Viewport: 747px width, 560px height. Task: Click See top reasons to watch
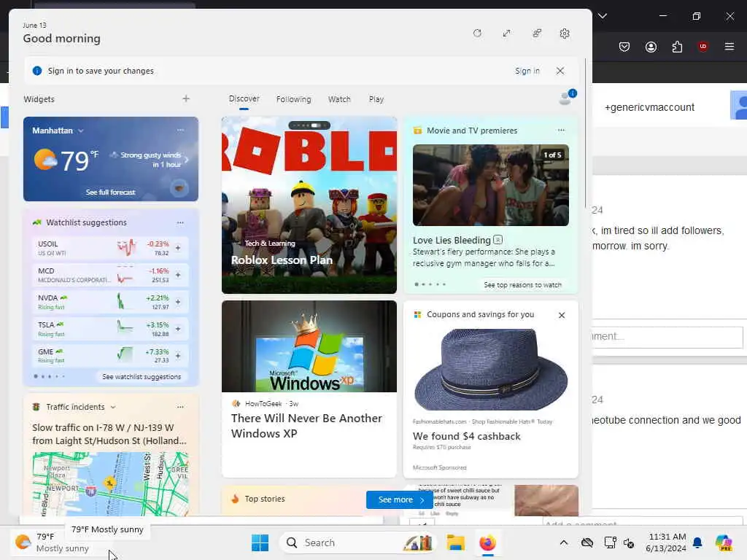(522, 285)
